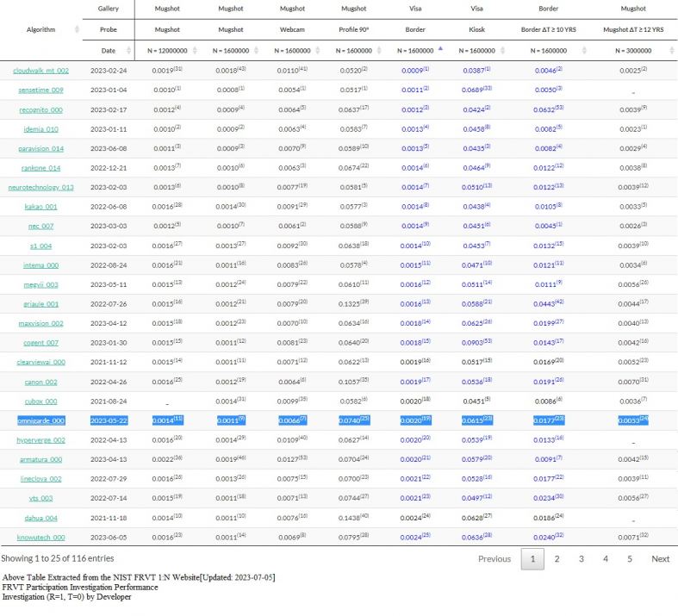The image size is (678, 616).
Task: Open cloudwalk_mt_002 algorithm link
Action: click(x=40, y=71)
